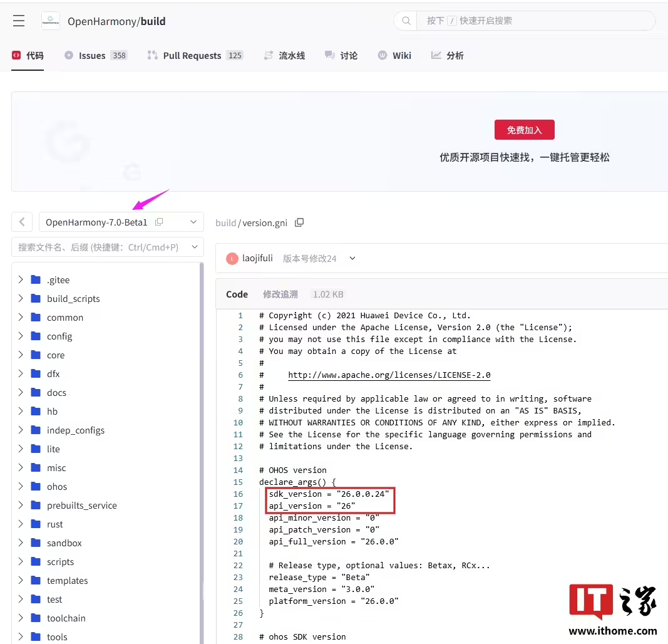The height and width of the screenshot is (644, 668).
Task: Open the OpenHarmony/build repository link
Action: tap(116, 21)
